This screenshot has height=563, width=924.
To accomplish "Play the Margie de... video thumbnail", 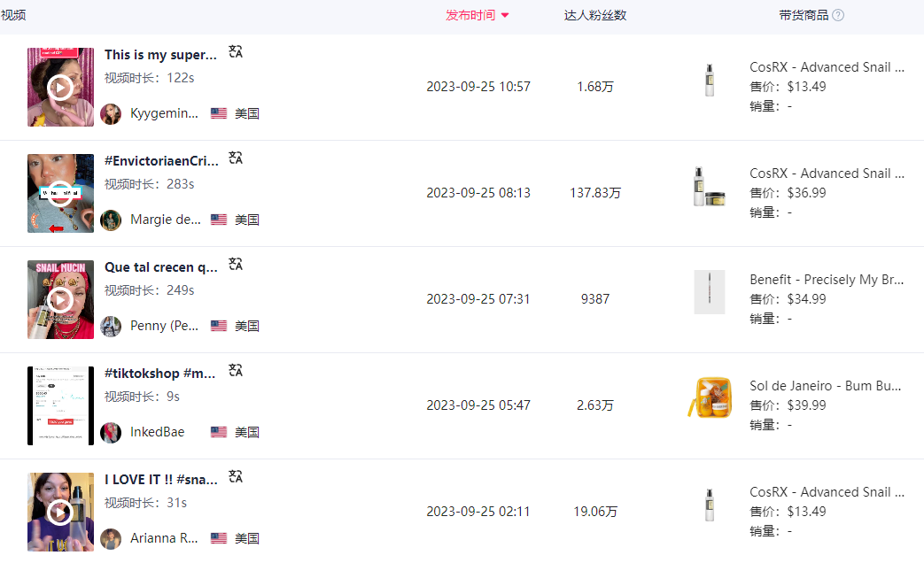I will pos(60,193).
